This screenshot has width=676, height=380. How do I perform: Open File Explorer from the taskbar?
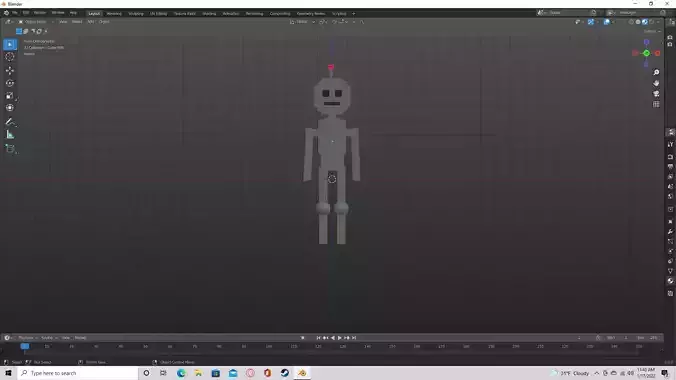198,373
